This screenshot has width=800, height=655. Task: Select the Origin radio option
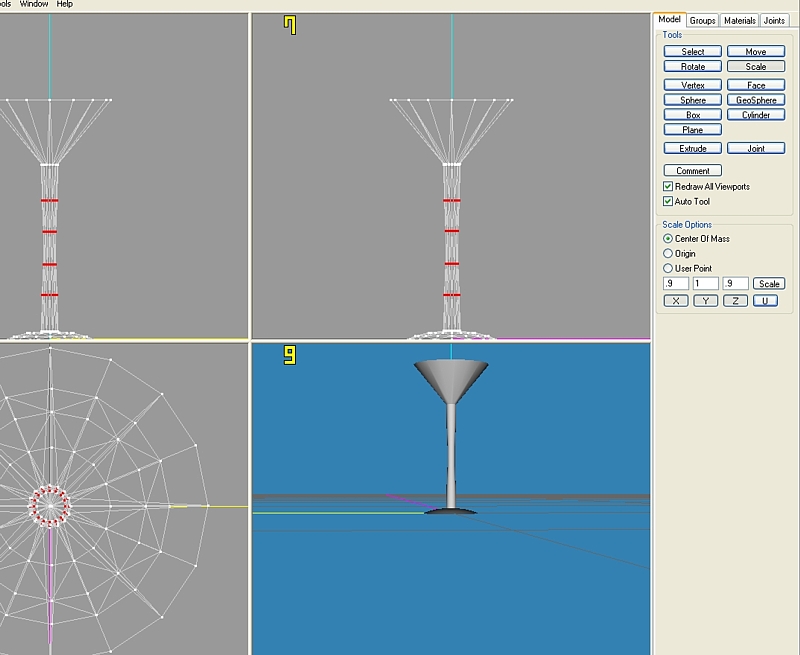point(668,253)
